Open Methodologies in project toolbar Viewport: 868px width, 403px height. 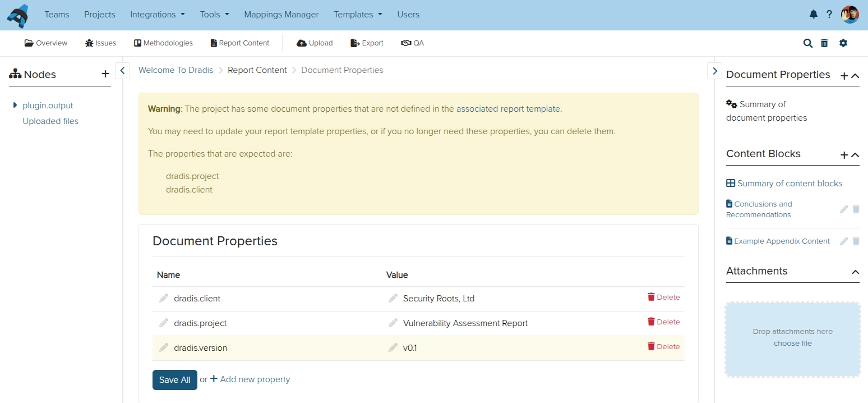pyautogui.click(x=163, y=43)
